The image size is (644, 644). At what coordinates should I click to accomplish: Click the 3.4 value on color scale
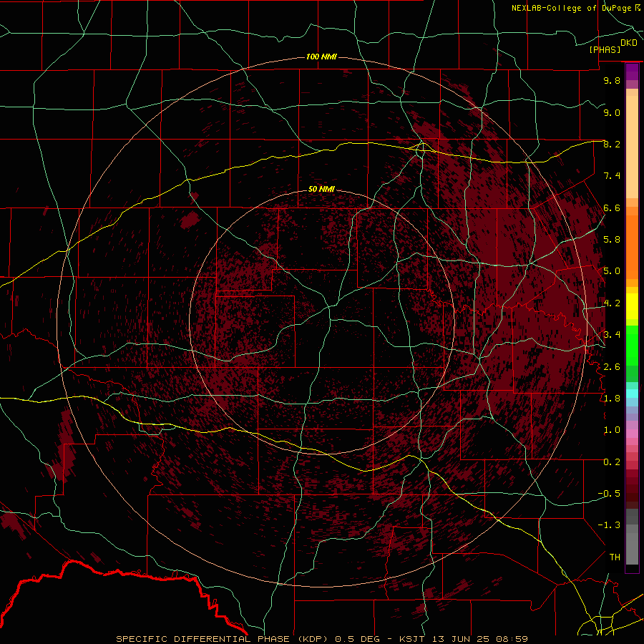coord(612,335)
